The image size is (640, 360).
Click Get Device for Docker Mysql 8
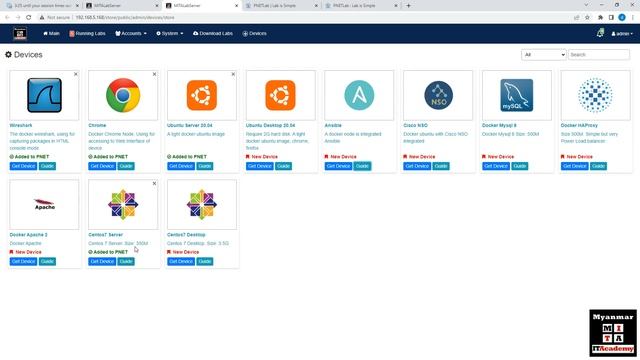tap(496, 166)
